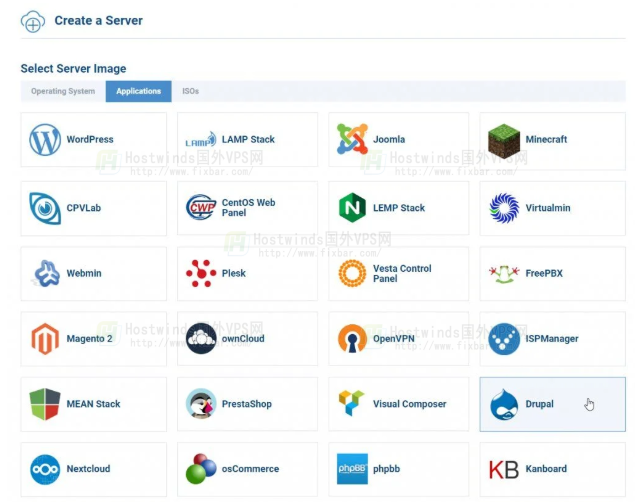Click the Nextcloud logo icon
Image resolution: width=635 pixels, height=502 pixels.
pyautogui.click(x=45, y=470)
